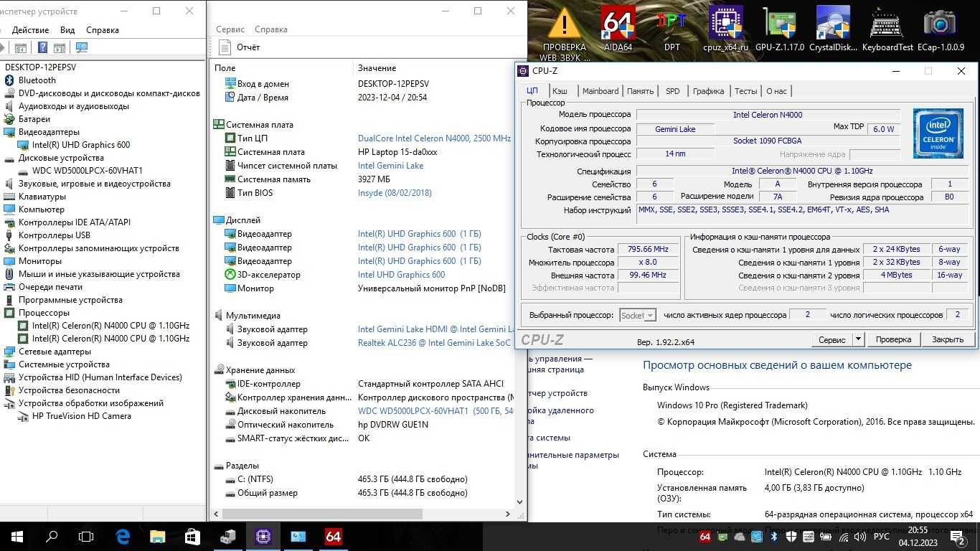Select the cpuz_x64_ru desktop icon
This screenshot has height=551, width=980.
click(726, 29)
